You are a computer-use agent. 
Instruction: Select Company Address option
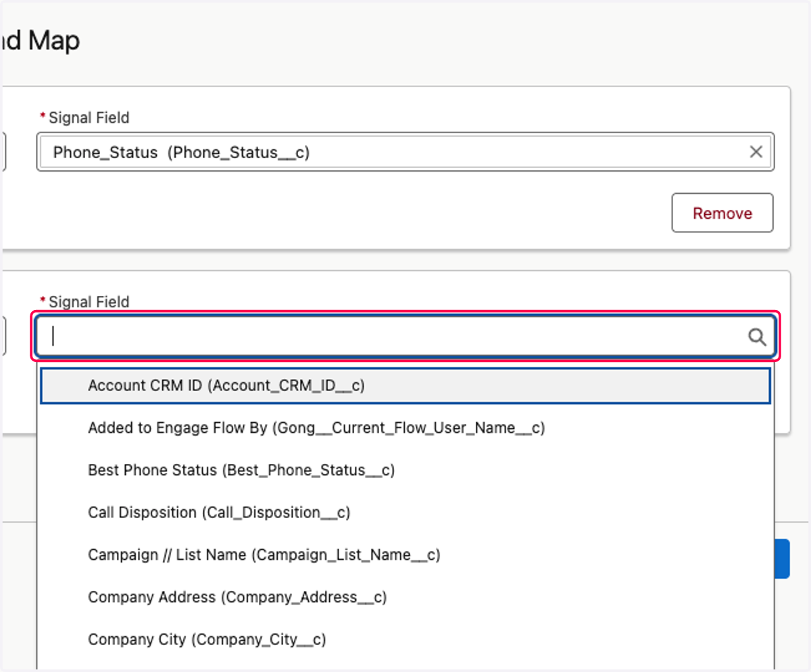405,597
